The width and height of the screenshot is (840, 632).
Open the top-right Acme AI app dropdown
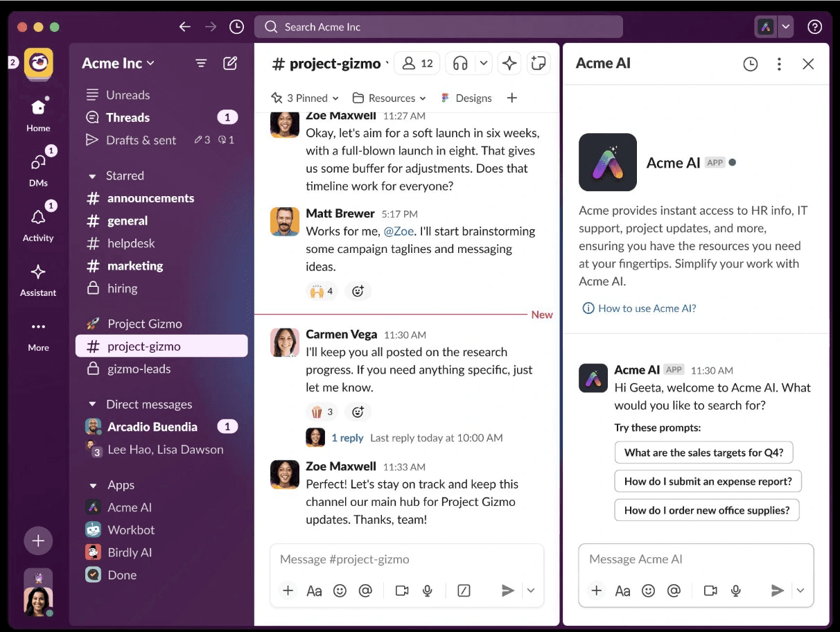(785, 27)
